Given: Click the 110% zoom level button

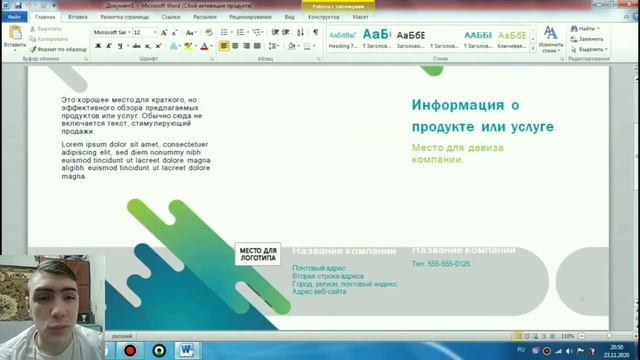Looking at the screenshot, I should (x=567, y=336).
